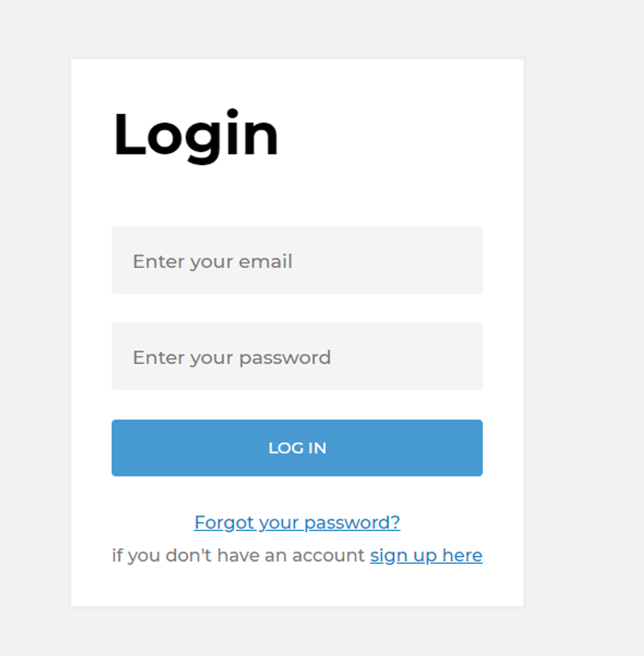Click the underlined 'sign up here' text
This screenshot has height=656, width=644.
click(x=426, y=555)
